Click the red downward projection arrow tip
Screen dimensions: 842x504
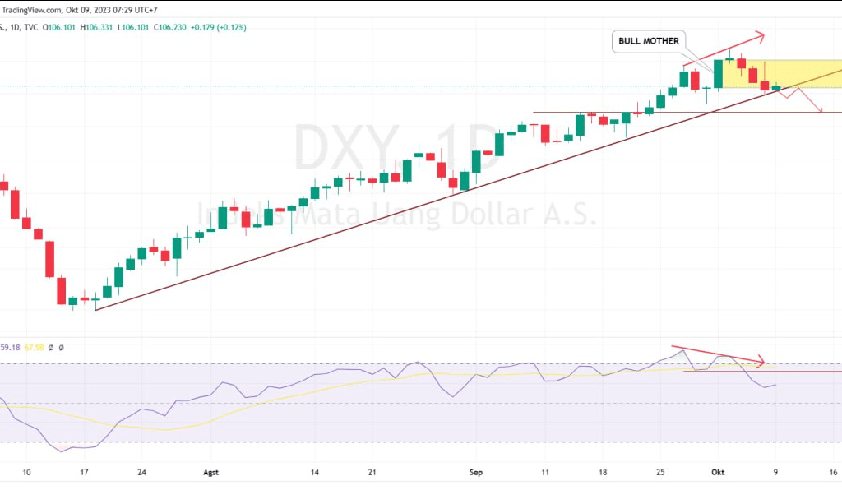[820, 113]
